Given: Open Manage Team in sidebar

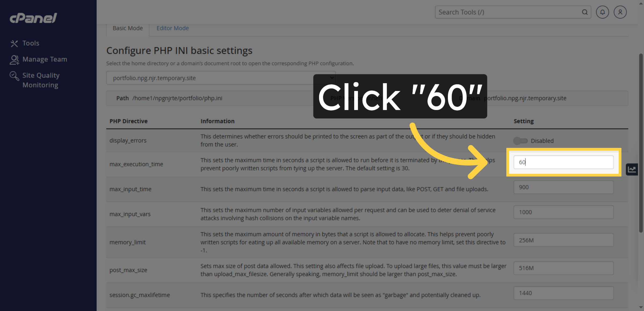Looking at the screenshot, I should coord(44,59).
